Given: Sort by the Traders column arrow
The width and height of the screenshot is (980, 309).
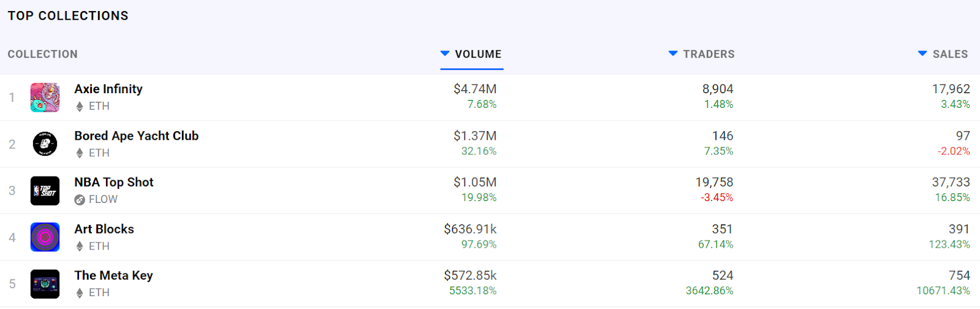Looking at the screenshot, I should [x=673, y=54].
